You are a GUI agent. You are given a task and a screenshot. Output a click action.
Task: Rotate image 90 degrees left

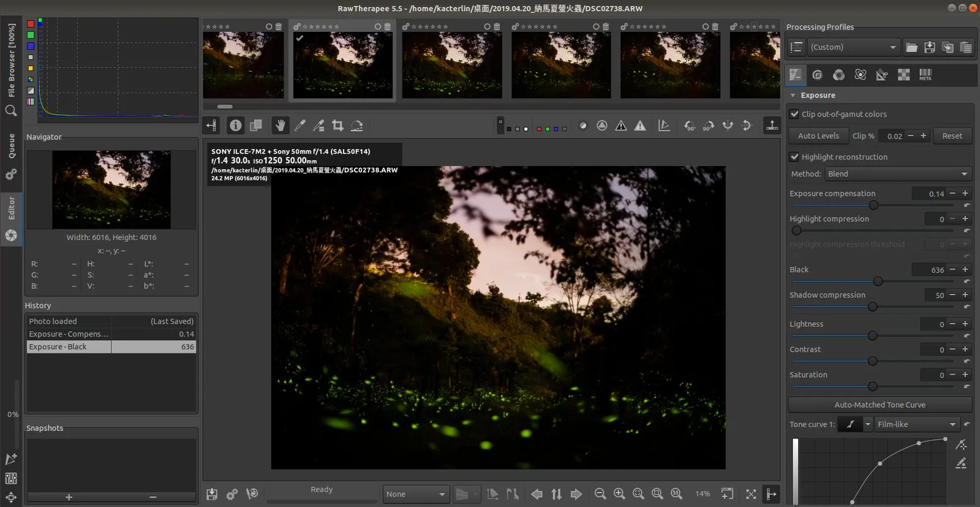[690, 126]
